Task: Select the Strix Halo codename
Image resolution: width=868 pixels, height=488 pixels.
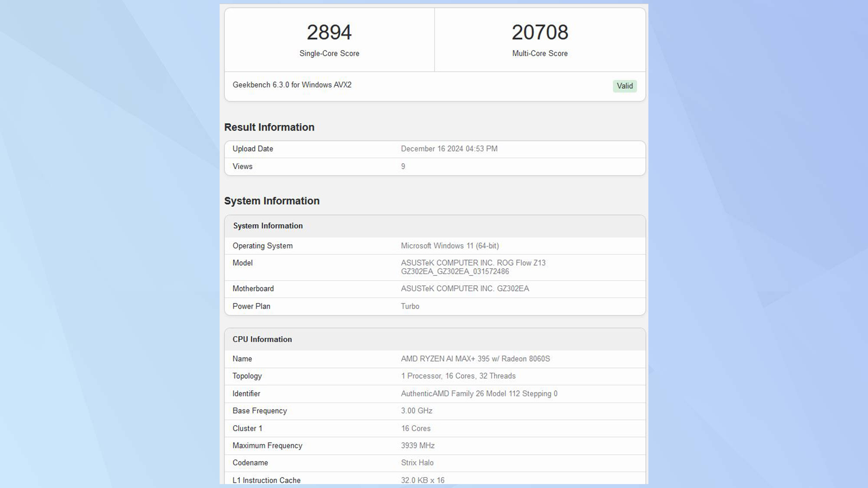Action: coord(417,463)
